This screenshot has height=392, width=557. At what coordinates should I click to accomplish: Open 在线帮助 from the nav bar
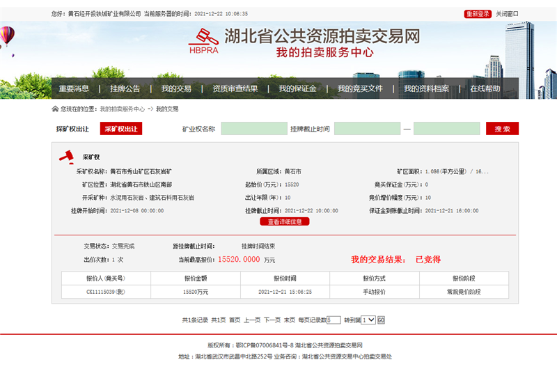pos(485,88)
